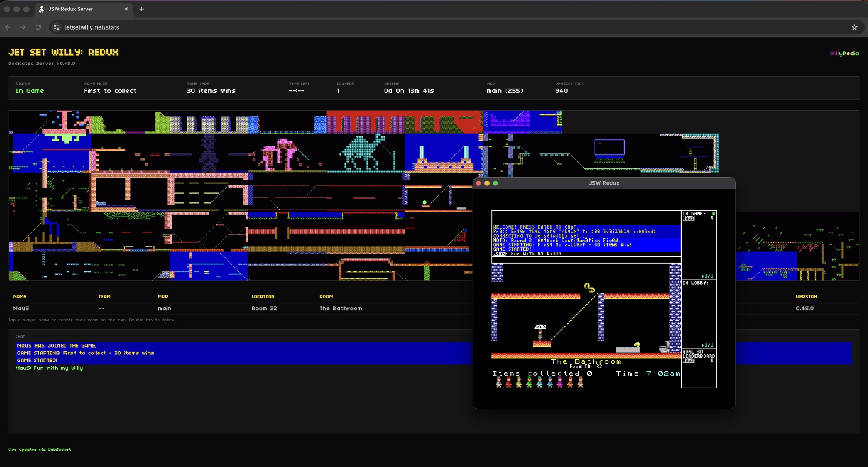Click the address bar showing jetsetwilly.net/stats
Image resolution: width=868 pixels, height=467 pixels.
click(x=260, y=27)
